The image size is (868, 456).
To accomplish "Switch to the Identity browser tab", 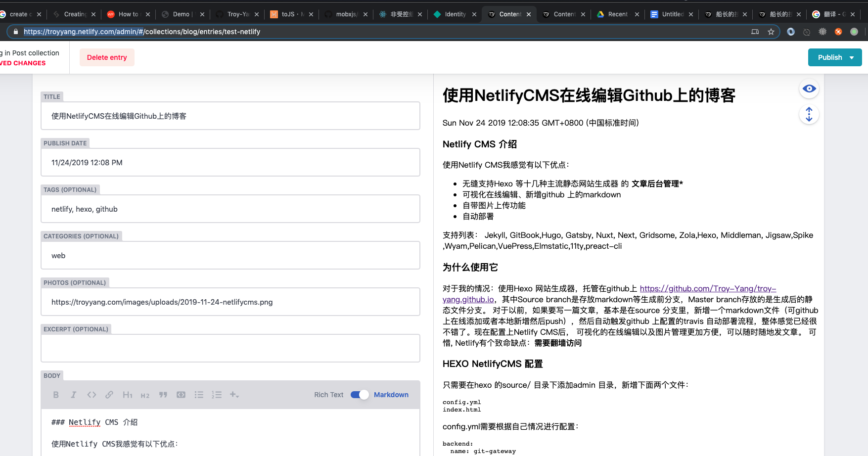I will pyautogui.click(x=455, y=14).
